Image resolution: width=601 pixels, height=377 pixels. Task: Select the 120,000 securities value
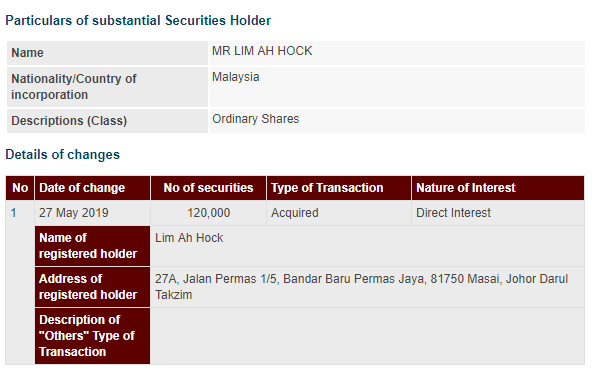coord(209,213)
